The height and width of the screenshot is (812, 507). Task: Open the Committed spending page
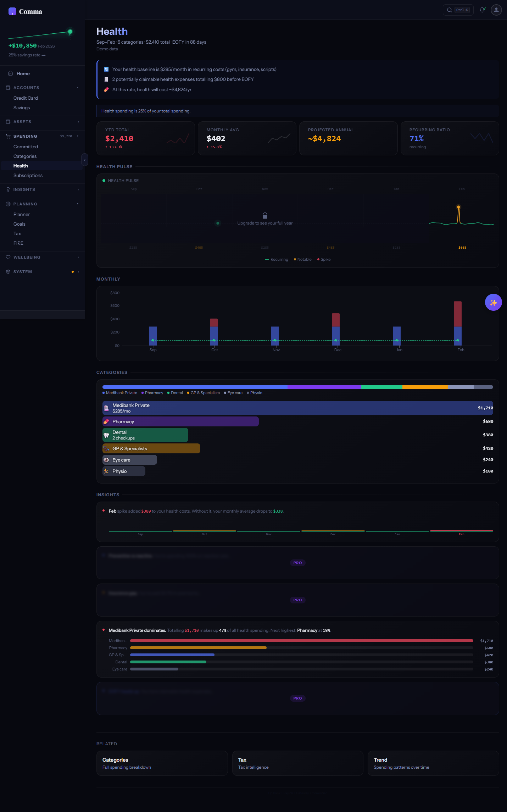[x=26, y=147]
